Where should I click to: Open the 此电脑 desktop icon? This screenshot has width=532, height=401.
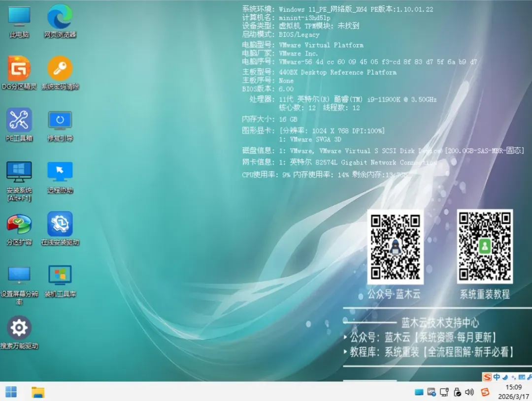click(x=19, y=21)
